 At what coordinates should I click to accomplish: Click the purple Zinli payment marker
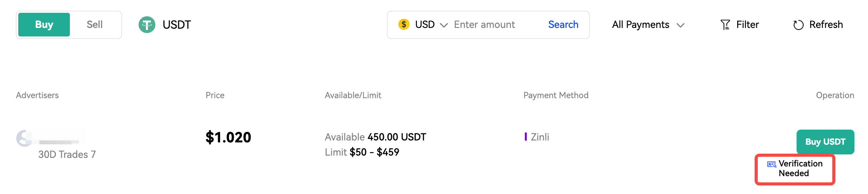[x=526, y=137]
